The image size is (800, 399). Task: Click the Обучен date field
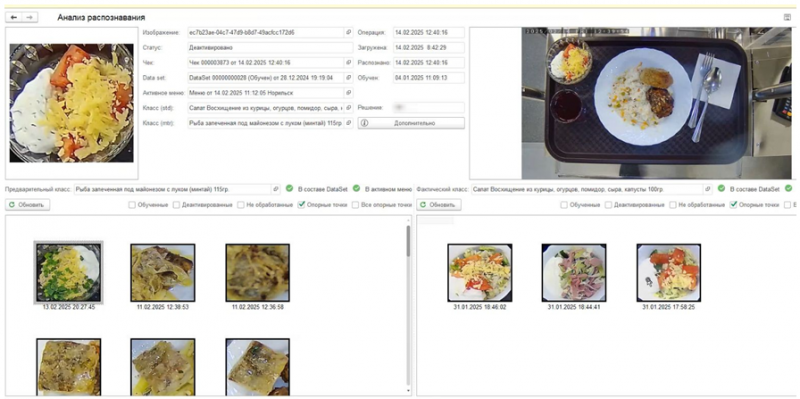429,78
